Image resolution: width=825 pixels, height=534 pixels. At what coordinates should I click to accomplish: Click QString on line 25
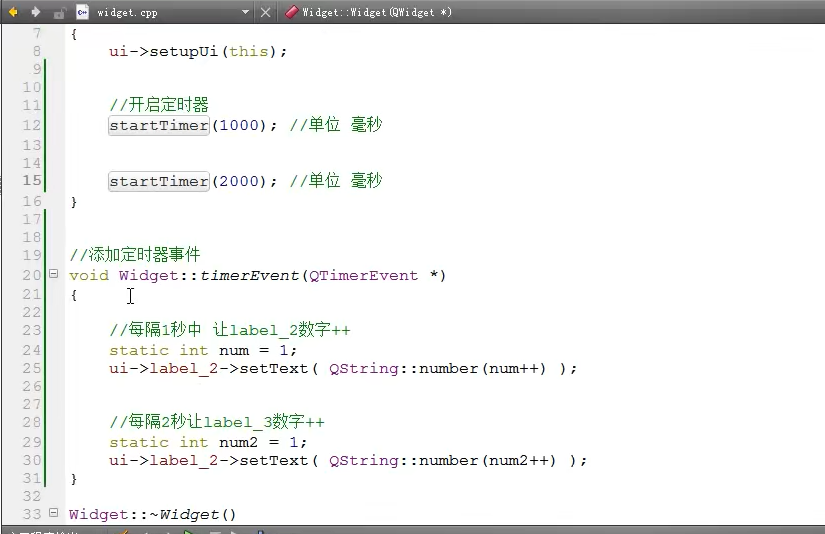(364, 369)
